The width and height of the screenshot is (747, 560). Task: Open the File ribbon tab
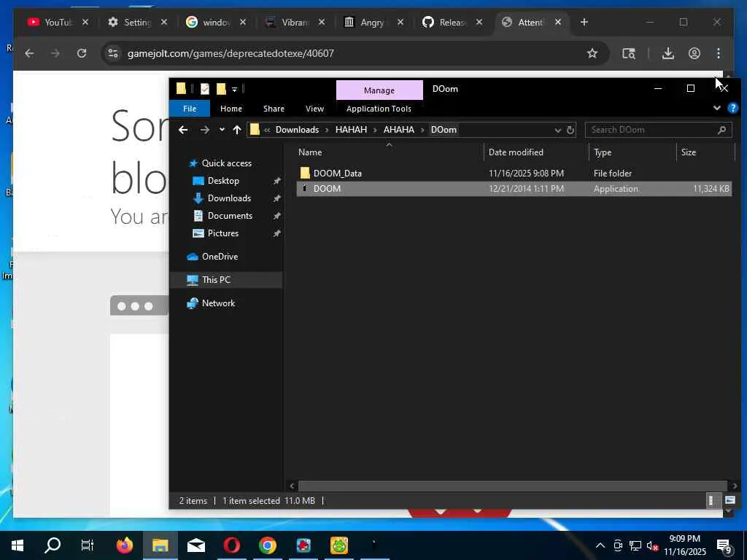pos(190,109)
